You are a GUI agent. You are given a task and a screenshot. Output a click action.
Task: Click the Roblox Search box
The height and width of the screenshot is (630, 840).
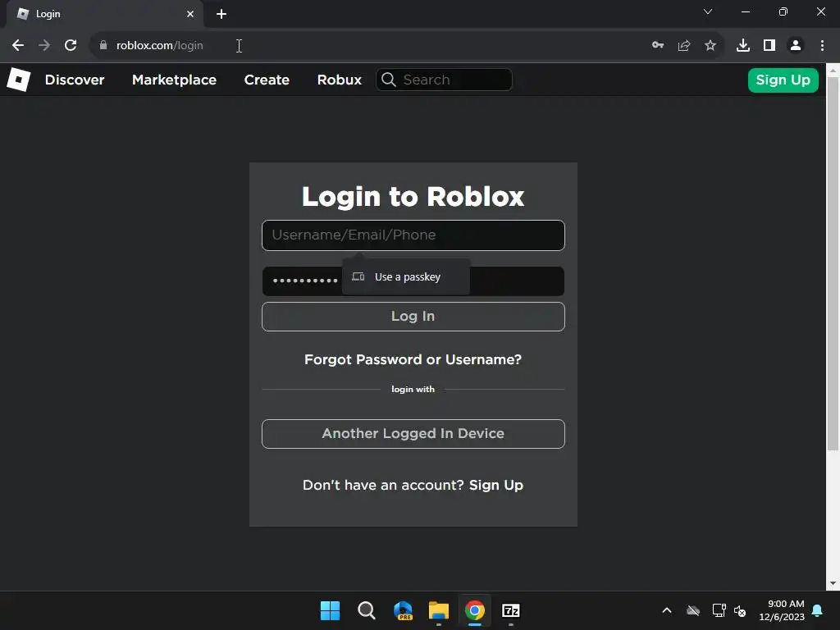click(444, 80)
